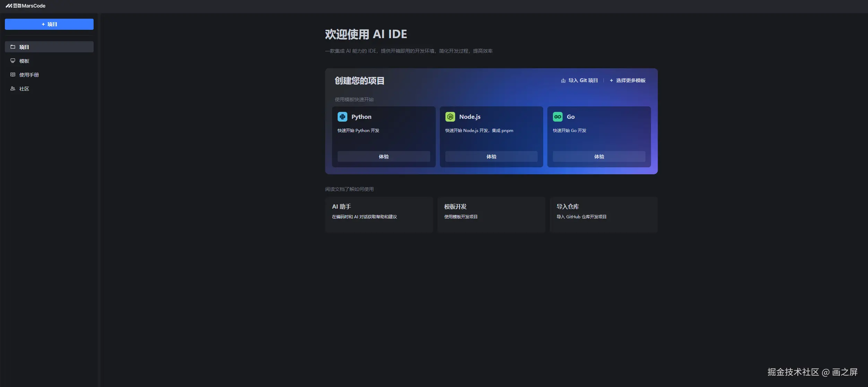This screenshot has width=868, height=387.
Task: Click the MarsCode logo in the top bar
Action: 25,6
